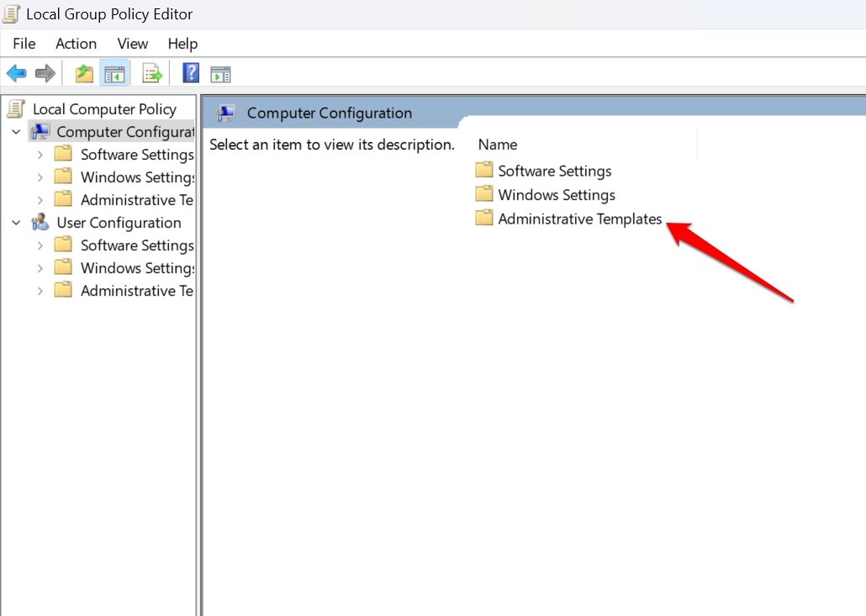Open the View menu

(x=132, y=44)
